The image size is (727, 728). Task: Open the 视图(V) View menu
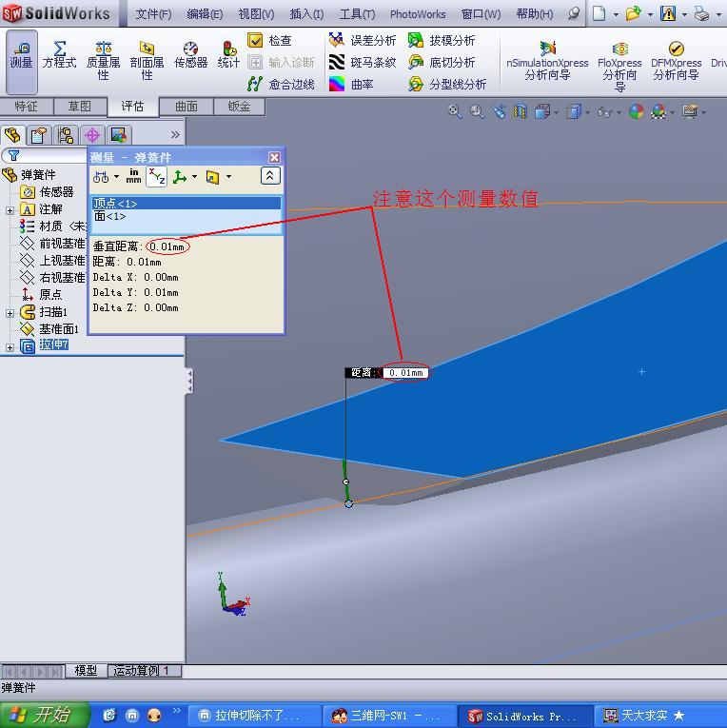[256, 14]
